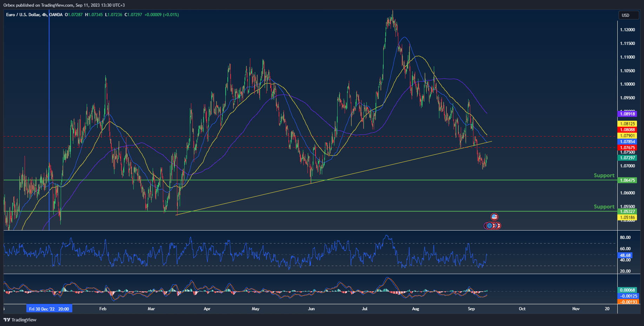Click the teal 1.07297 current price label
The width and height of the screenshot is (644, 326).
[627, 158]
